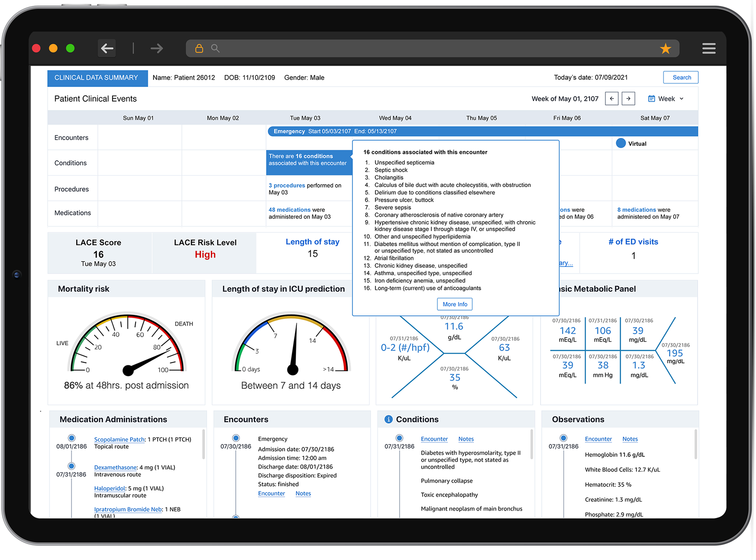Open the Week view dropdown
This screenshot has width=756, height=560.
(666, 98)
